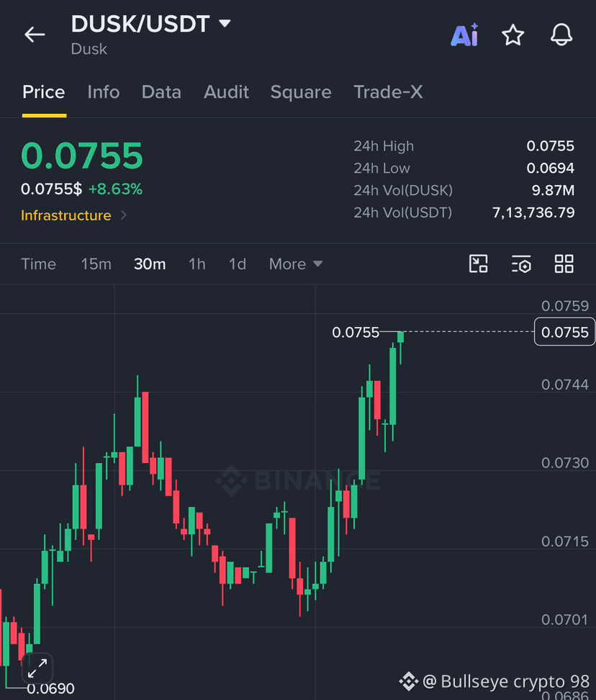Tap the back arrow icon
596x700 pixels.
coord(35,35)
